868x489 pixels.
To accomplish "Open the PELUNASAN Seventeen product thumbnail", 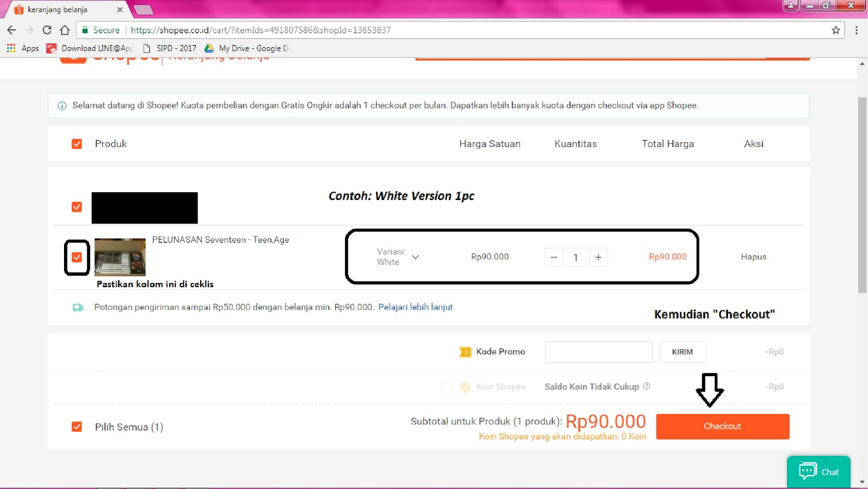I will tap(120, 257).
